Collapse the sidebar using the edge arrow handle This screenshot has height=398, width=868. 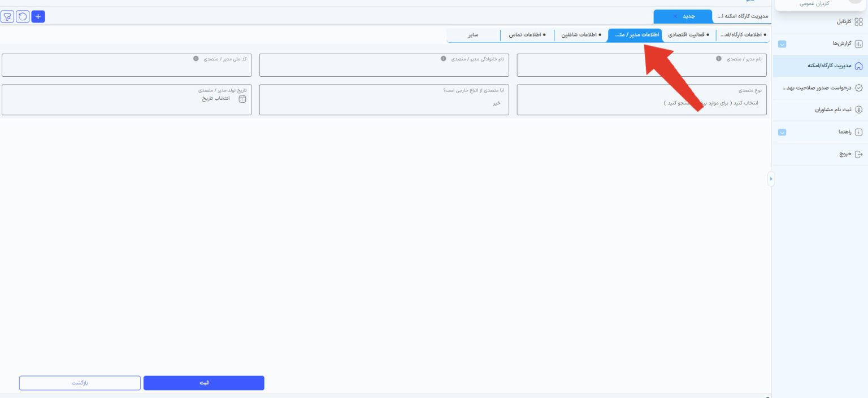[x=770, y=179]
